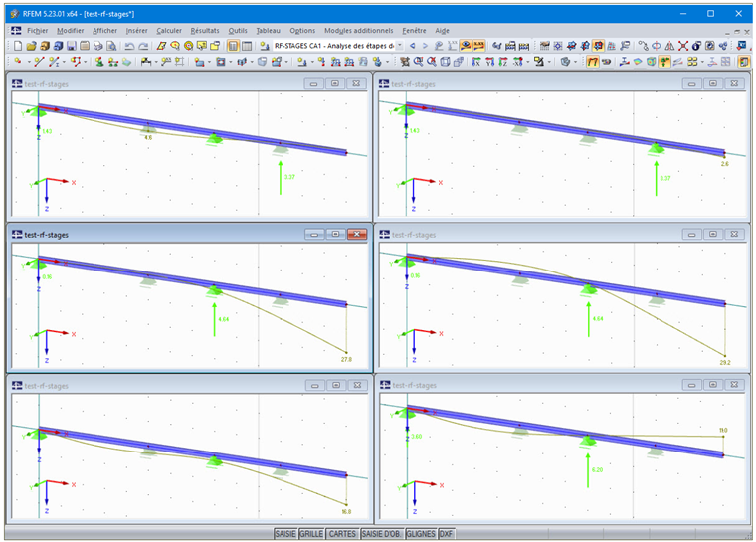This screenshot has height=542, width=756.
Task: Expand the window arrangement dropdown arrow
Action: (702, 62)
